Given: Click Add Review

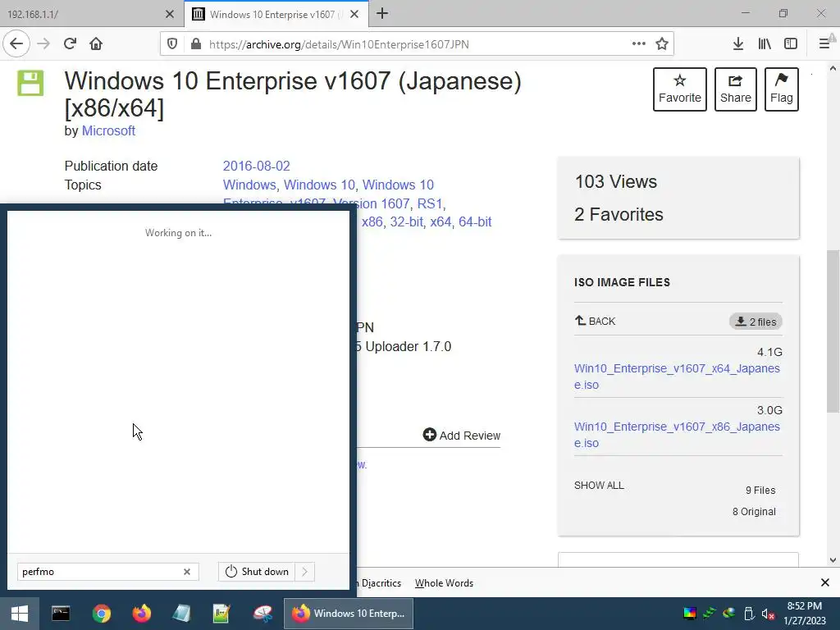Looking at the screenshot, I should [x=462, y=435].
